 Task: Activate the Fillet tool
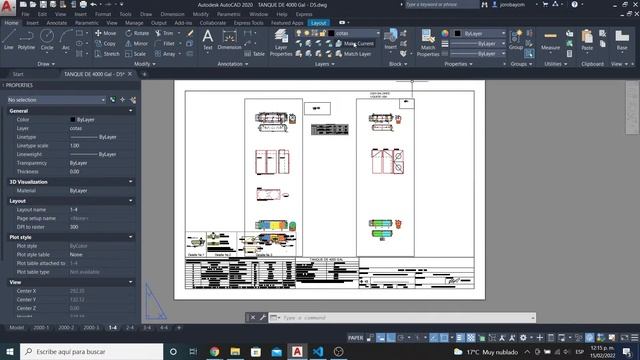pos(165,43)
